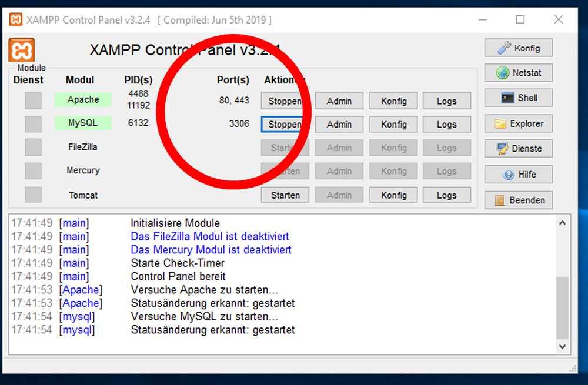Open MySQL Logs menu
The width and height of the screenshot is (588, 385).
point(447,125)
